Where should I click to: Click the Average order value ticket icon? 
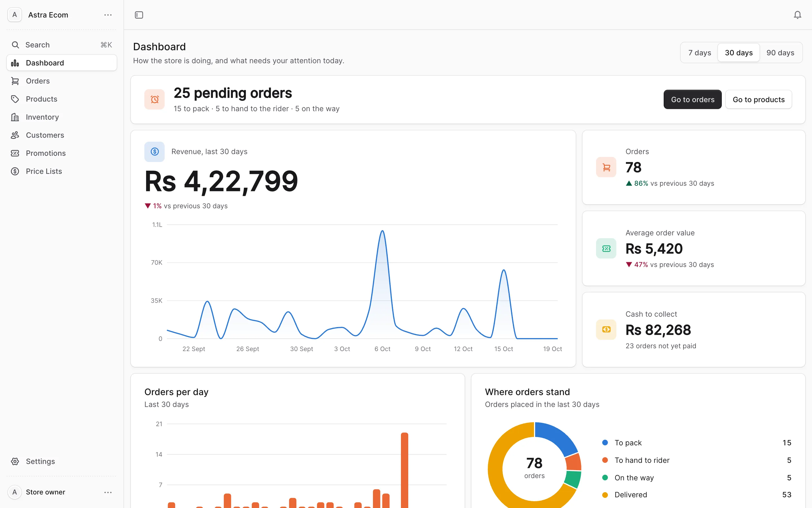click(x=606, y=248)
